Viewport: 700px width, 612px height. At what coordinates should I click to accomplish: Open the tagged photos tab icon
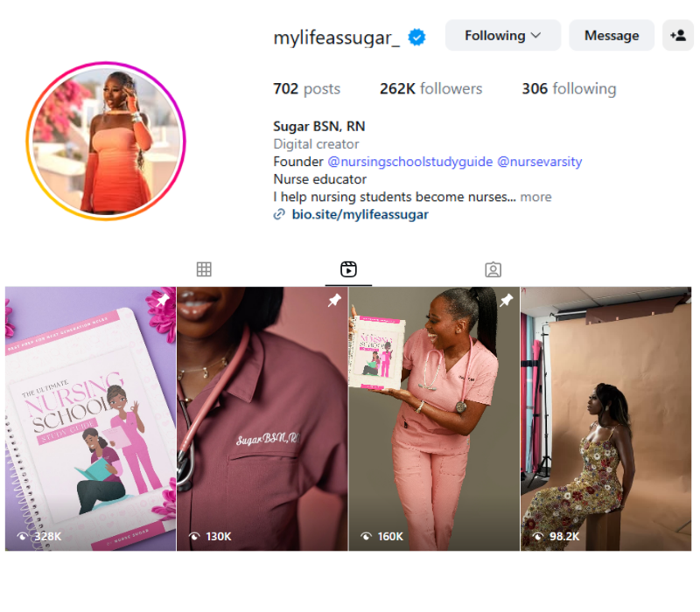[493, 269]
